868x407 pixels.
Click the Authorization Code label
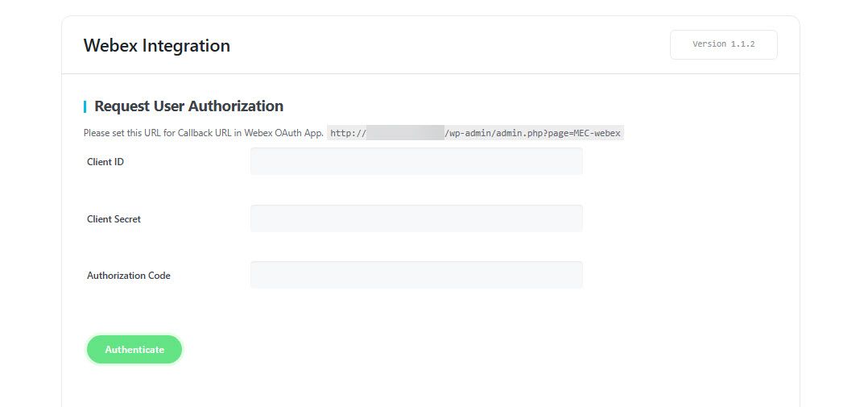tap(129, 275)
